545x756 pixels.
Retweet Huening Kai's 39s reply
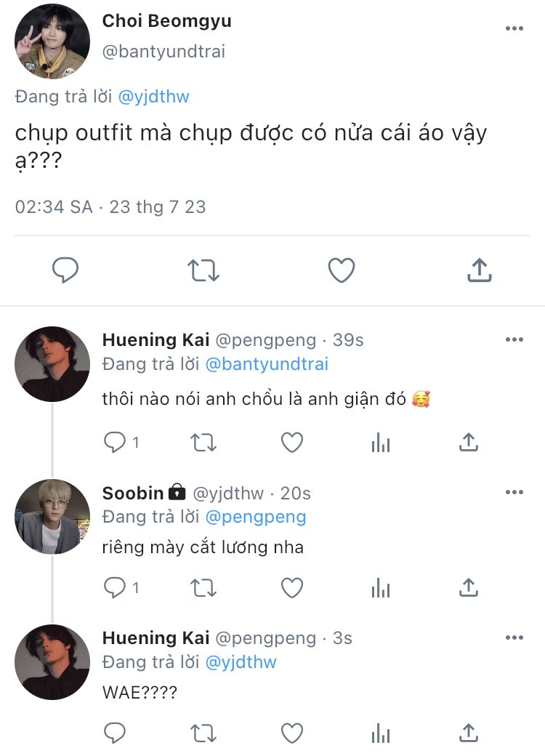203,442
